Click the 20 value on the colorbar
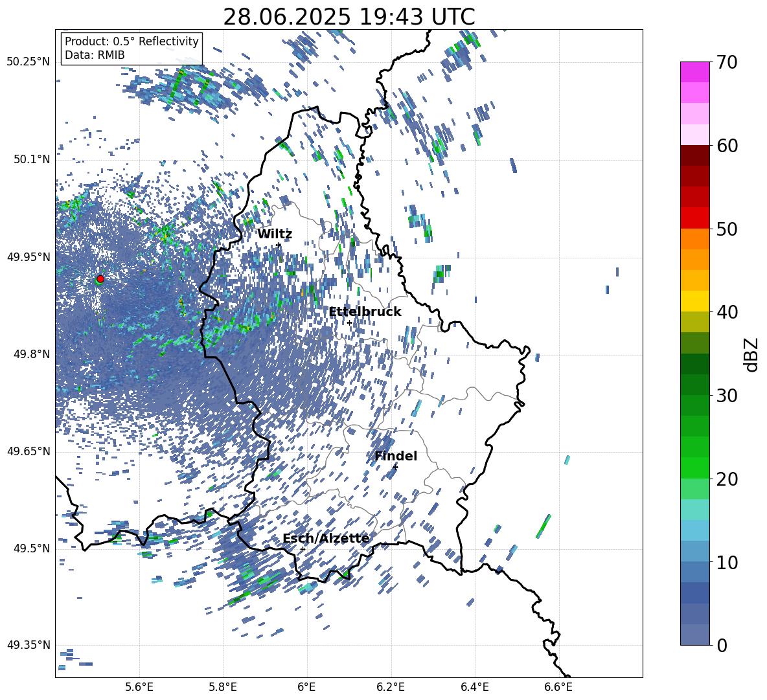This screenshot has width=767, height=700. 727,479
